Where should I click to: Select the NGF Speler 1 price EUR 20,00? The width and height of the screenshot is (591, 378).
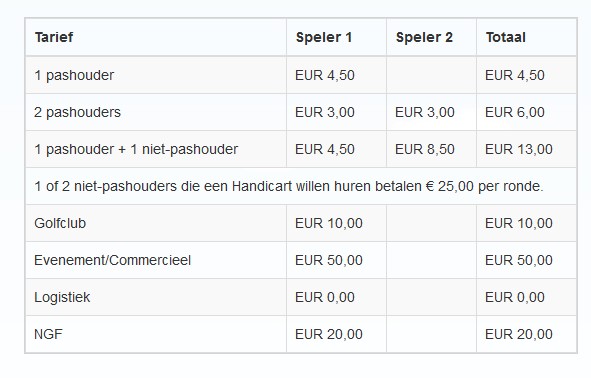(329, 334)
